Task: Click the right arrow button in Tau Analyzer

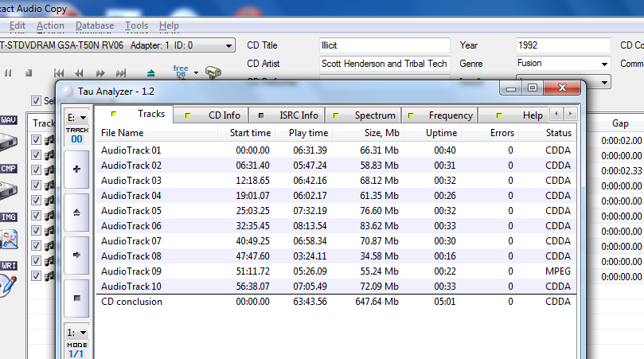Action: click(76, 255)
